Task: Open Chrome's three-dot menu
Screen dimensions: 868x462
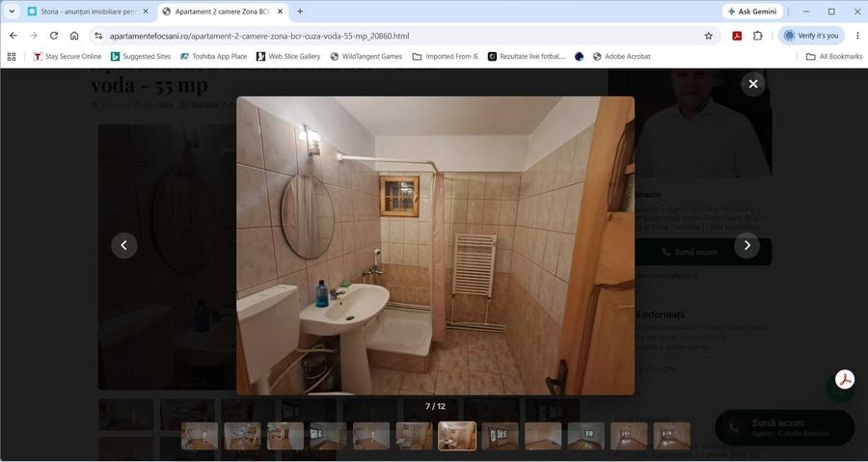Action: click(857, 36)
